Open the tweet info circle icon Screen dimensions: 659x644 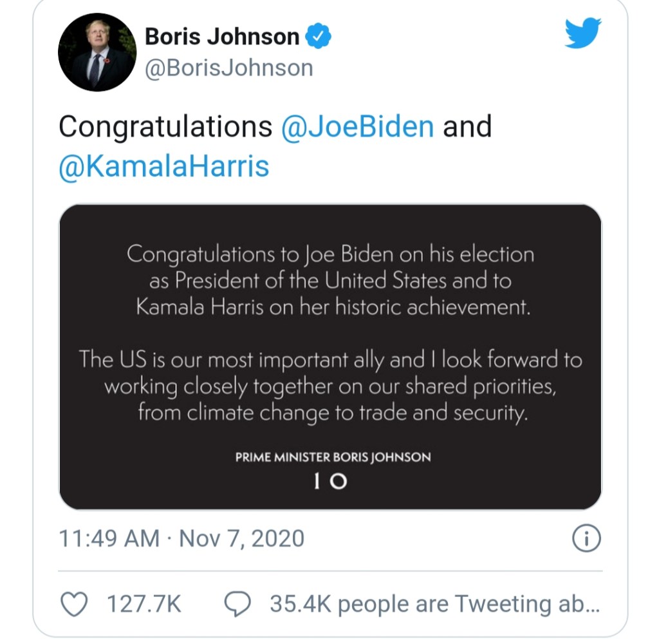pyautogui.click(x=586, y=539)
